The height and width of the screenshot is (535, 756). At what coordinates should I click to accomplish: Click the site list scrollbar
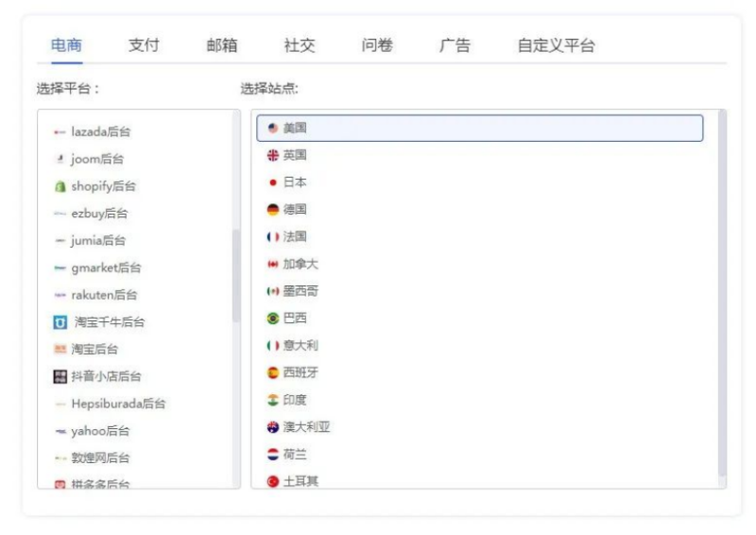722,293
